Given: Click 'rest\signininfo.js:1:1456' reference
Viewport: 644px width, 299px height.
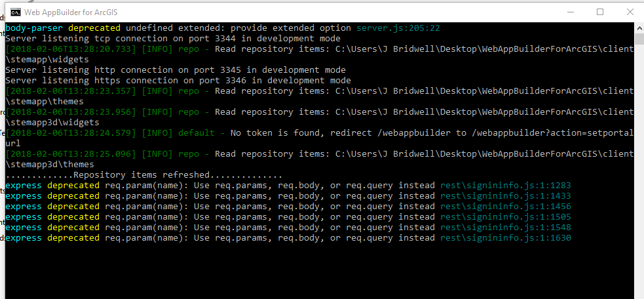Looking at the screenshot, I should (506, 207).
